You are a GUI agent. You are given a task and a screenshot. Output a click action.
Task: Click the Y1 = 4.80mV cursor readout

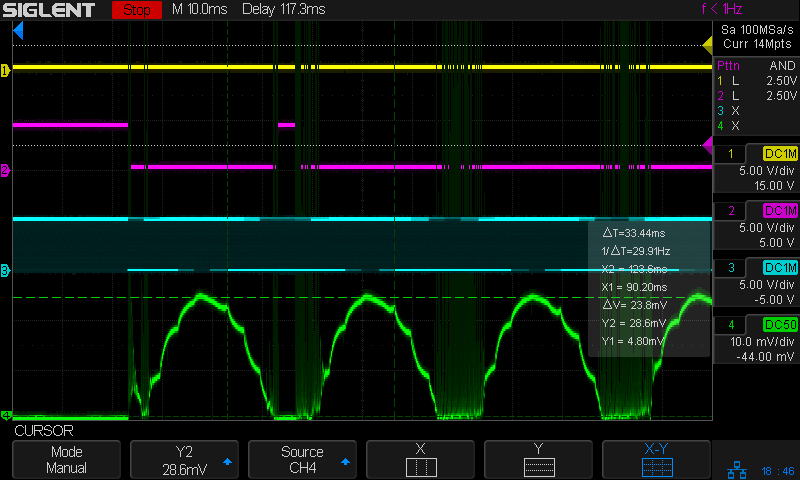pyautogui.click(x=633, y=341)
